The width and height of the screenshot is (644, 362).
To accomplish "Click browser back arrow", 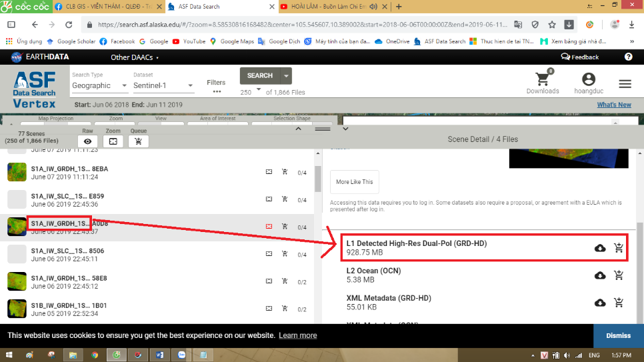I will click(35, 25).
